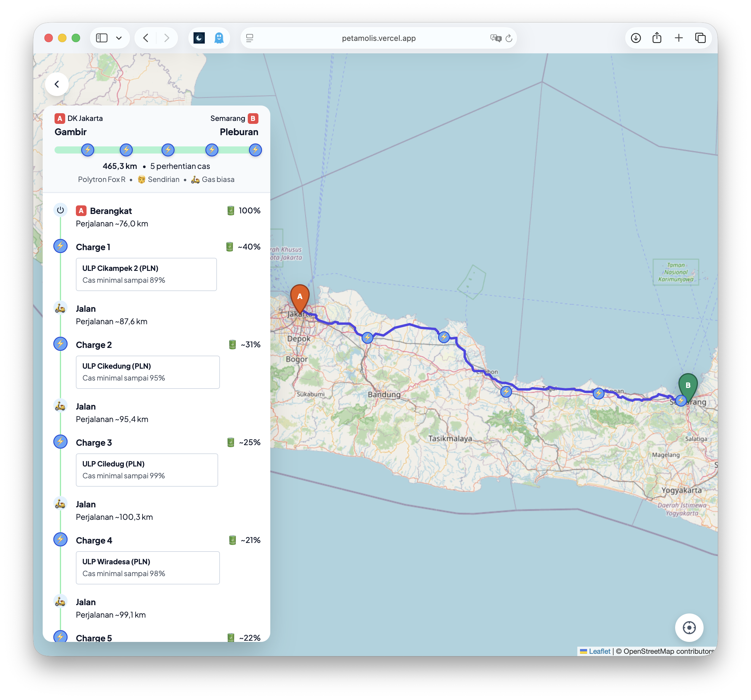Screen dimensions: 751x700
Task: Select the Charge 1 lightning icon in itinerary
Action: (x=60, y=246)
